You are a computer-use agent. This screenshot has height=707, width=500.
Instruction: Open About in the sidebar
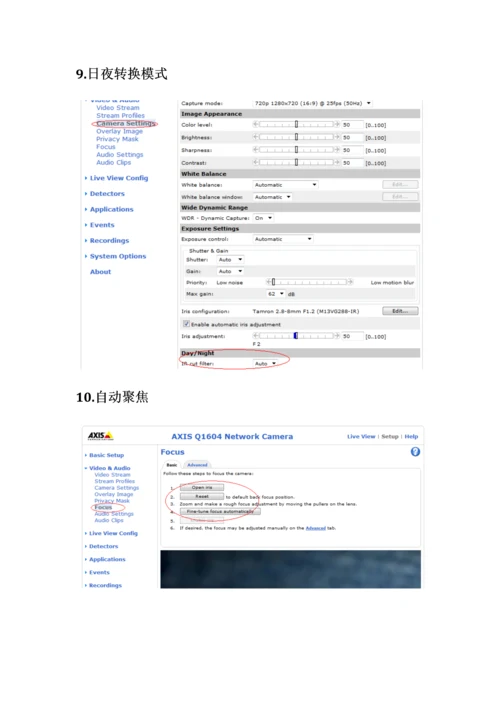100,272
